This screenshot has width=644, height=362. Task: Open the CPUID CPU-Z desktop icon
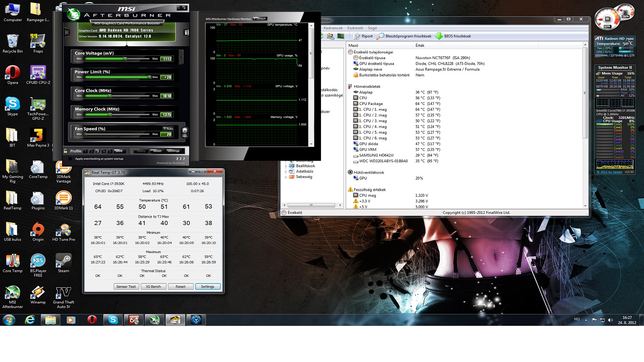tap(38, 74)
